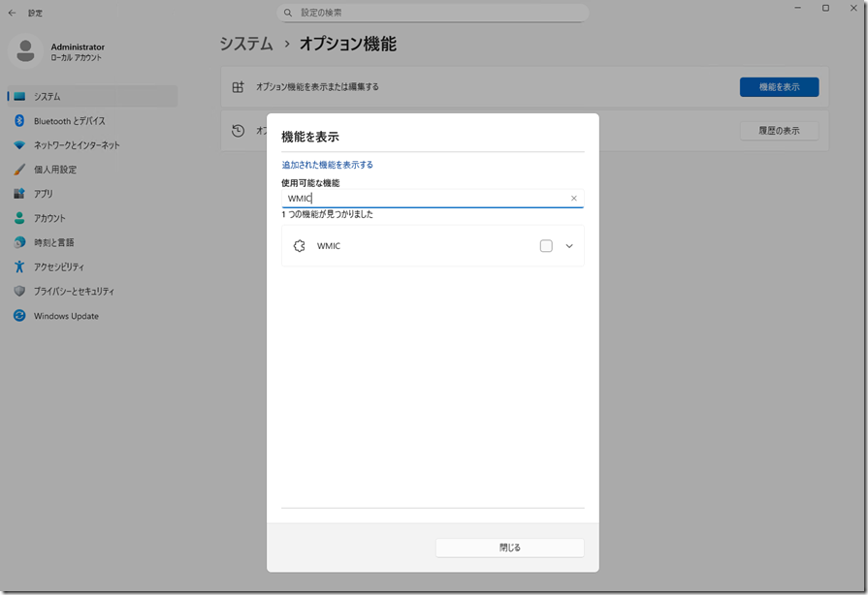This screenshot has width=868, height=595.
Task: Open the Windows Update icon
Action: pos(21,315)
